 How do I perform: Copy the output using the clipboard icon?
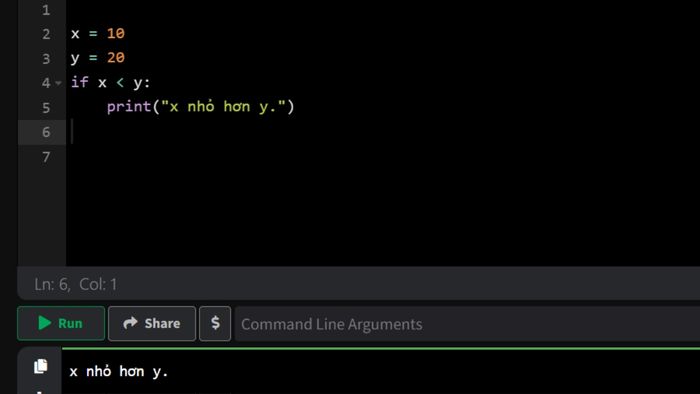click(x=41, y=366)
